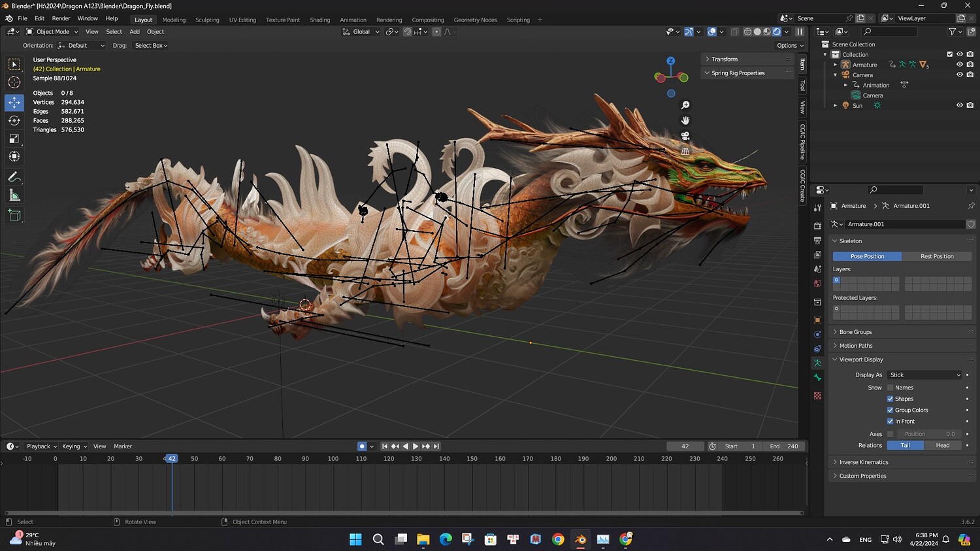This screenshot has height=551, width=980.
Task: Switch viewport to material preview shading
Action: [767, 31]
